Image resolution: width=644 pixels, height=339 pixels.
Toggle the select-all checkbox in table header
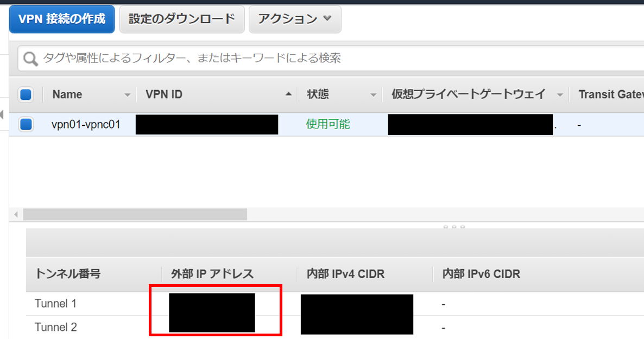point(26,95)
